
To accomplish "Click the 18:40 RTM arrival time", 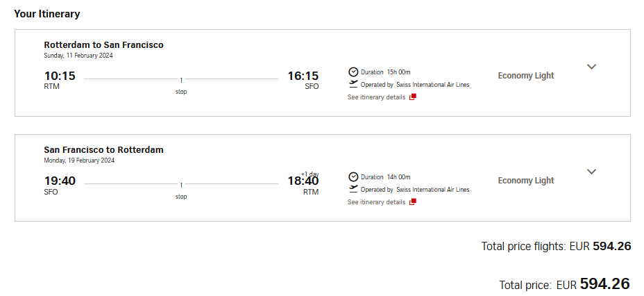I will coord(303,181).
